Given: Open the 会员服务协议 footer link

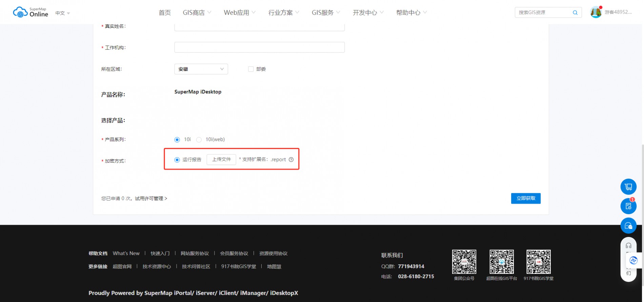Looking at the screenshot, I should click(x=234, y=254).
